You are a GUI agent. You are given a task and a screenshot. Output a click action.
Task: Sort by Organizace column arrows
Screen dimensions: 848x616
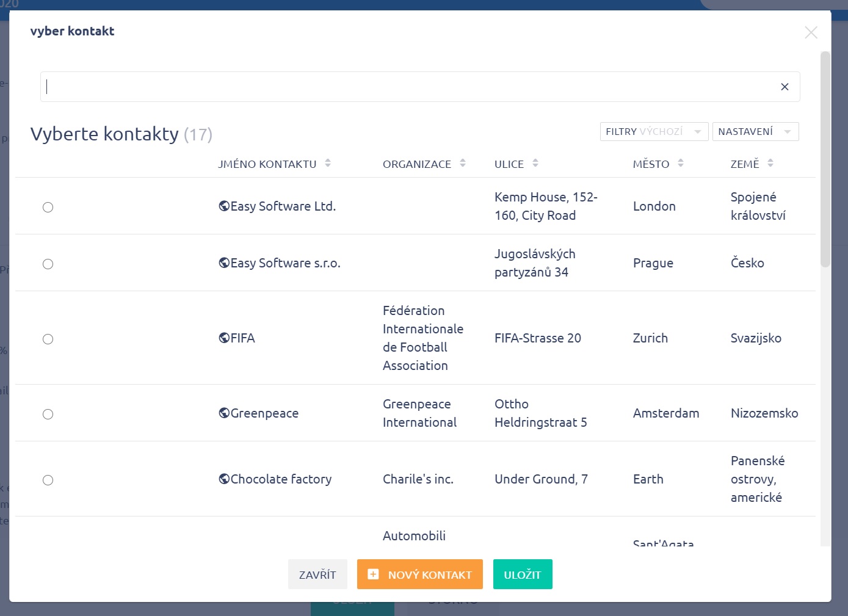coord(463,163)
